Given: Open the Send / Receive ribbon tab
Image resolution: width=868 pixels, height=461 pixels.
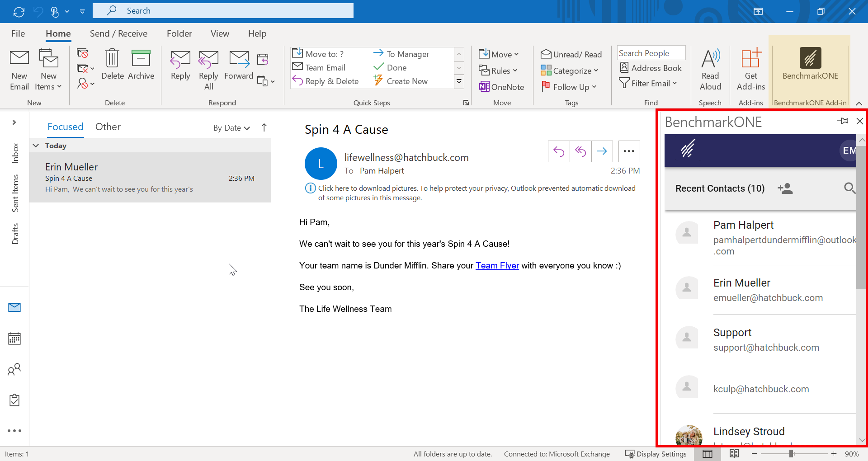Looking at the screenshot, I should click(118, 33).
